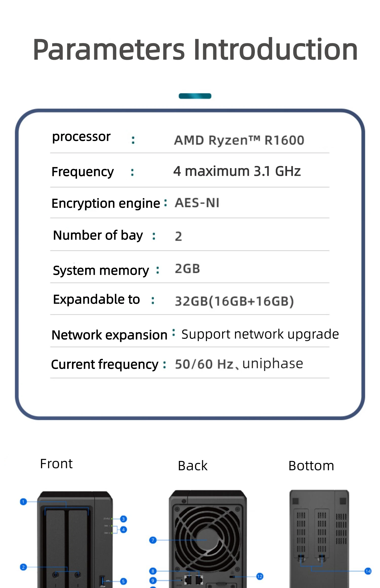Click callout marker number 9
The width and height of the screenshot is (380, 588).
coord(153,580)
